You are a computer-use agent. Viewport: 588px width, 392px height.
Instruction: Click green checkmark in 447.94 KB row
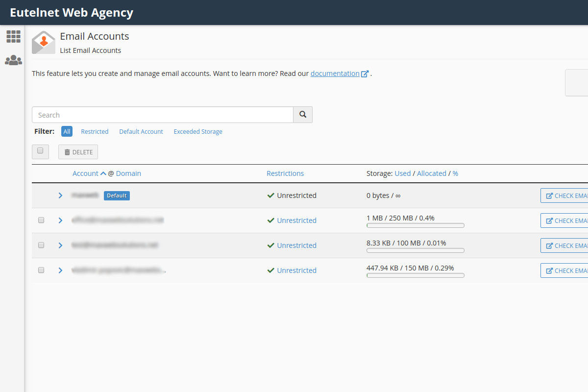coord(270,270)
